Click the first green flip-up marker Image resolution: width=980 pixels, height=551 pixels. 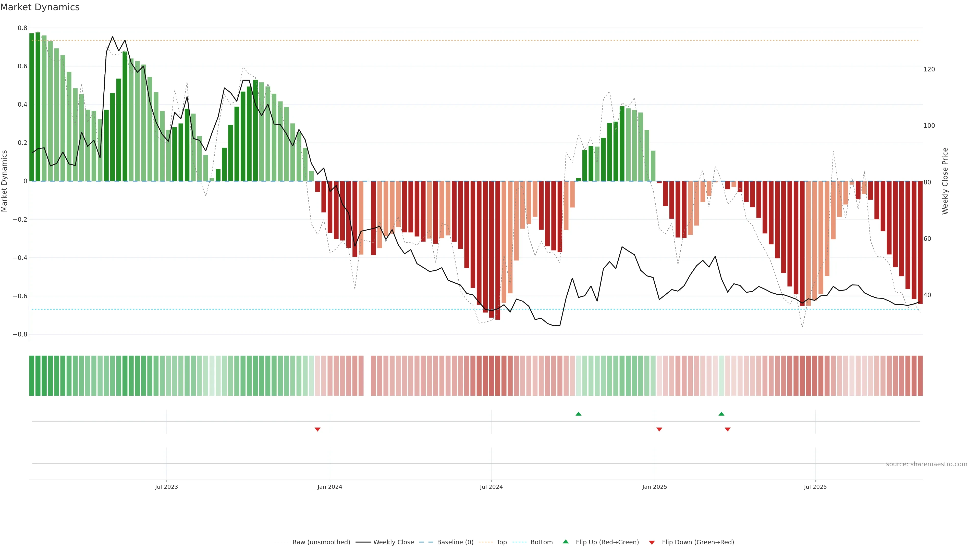point(578,414)
